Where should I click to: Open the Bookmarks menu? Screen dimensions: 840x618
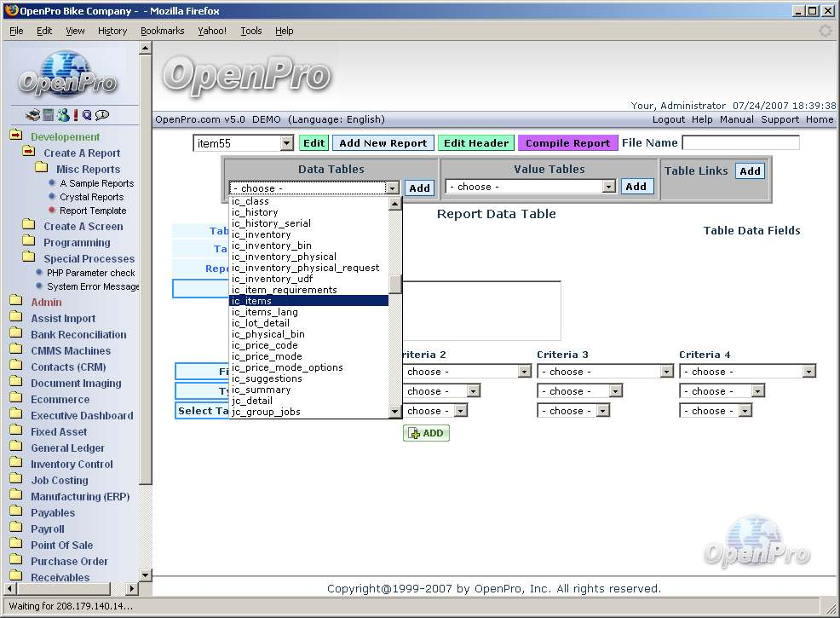[162, 31]
